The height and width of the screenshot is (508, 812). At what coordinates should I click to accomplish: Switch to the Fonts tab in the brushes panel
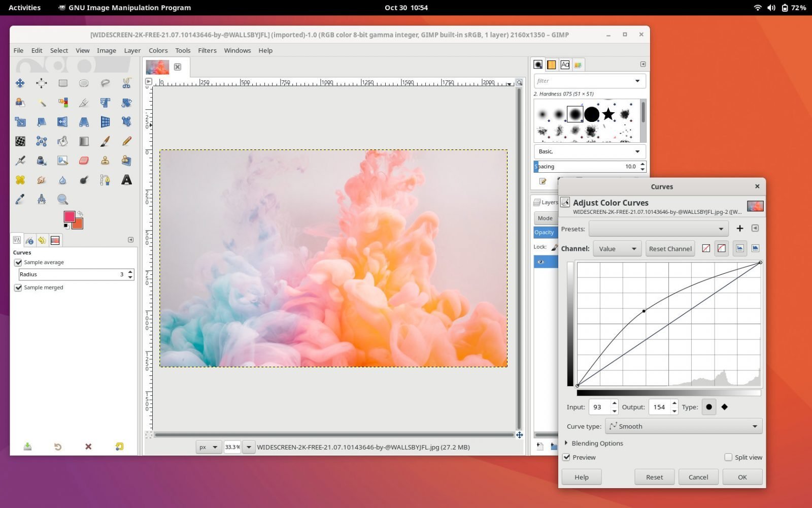(565, 65)
